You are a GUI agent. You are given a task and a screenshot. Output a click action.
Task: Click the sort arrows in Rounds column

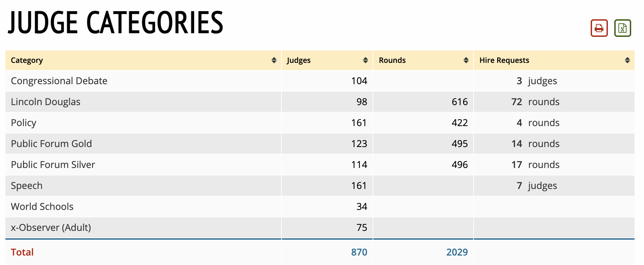point(466,60)
